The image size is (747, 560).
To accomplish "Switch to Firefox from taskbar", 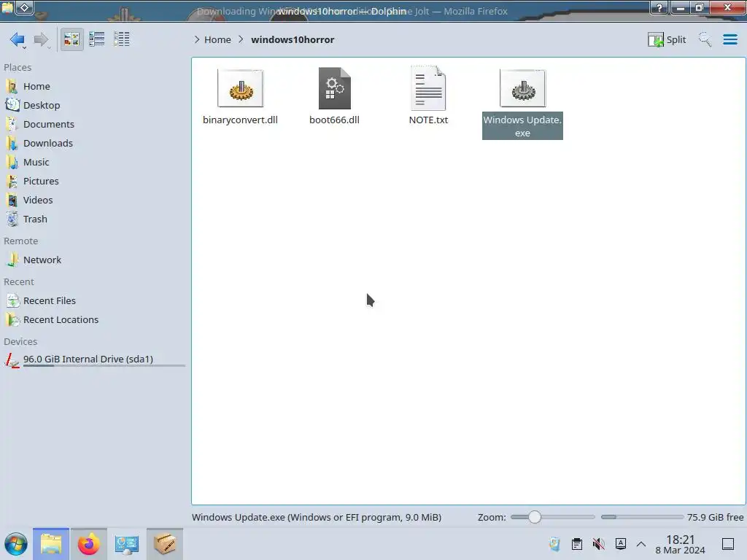I will click(88, 544).
